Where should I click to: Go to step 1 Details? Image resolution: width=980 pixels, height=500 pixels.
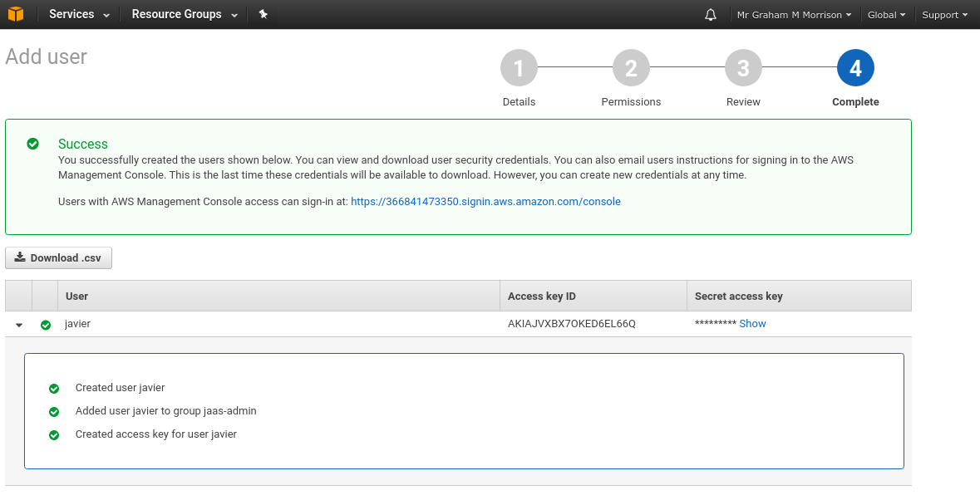pyautogui.click(x=519, y=68)
